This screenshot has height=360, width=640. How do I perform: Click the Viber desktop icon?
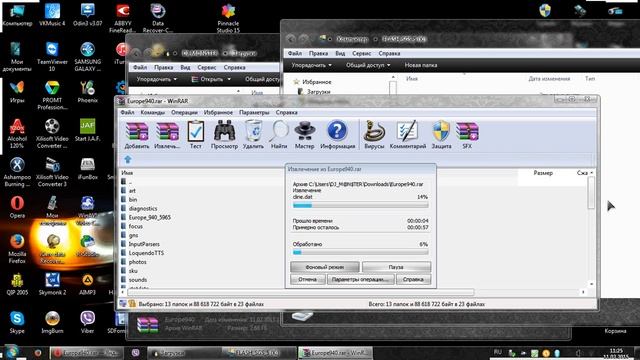pyautogui.click(x=87, y=322)
